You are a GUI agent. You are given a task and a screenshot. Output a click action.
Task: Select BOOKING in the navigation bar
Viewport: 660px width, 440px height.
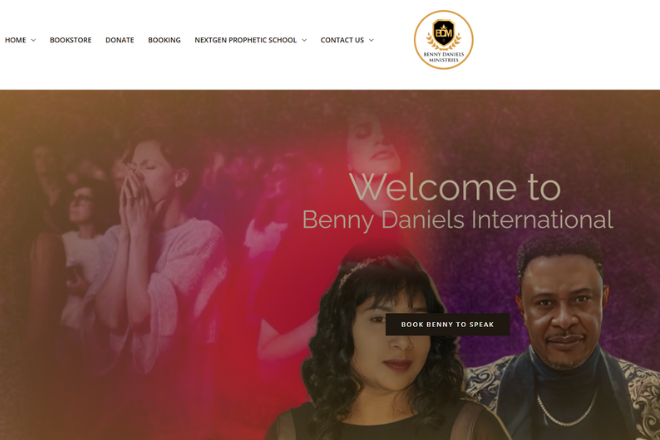tap(164, 40)
